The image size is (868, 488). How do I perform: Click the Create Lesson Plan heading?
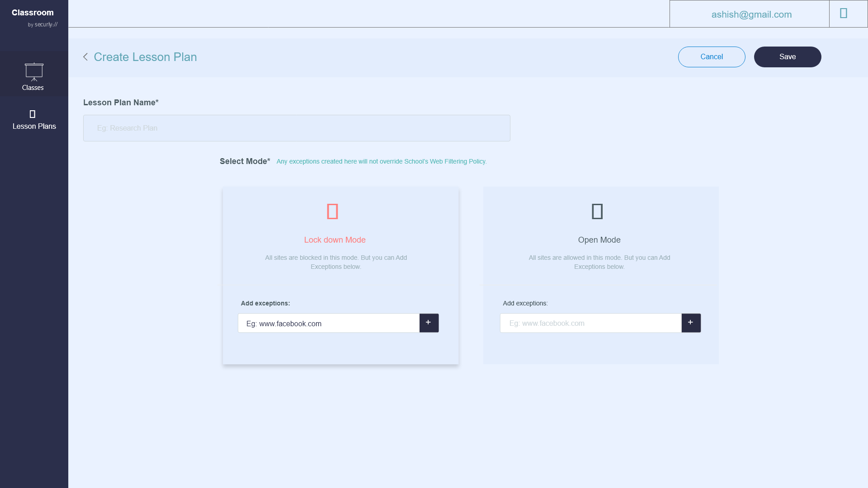tap(145, 57)
